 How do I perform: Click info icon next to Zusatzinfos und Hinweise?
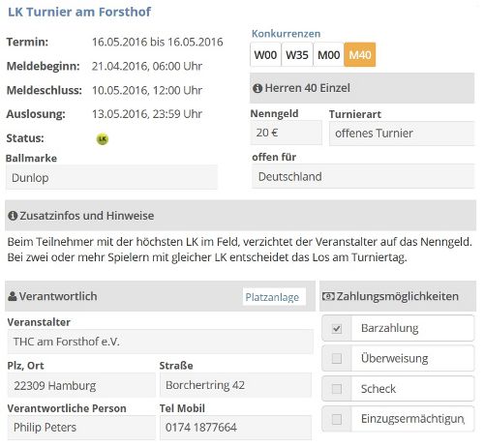point(13,216)
